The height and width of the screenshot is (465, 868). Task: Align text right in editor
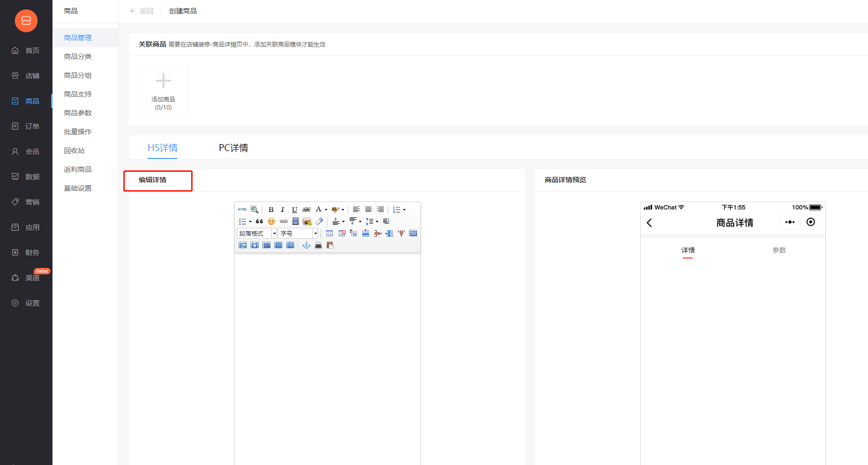(x=380, y=209)
